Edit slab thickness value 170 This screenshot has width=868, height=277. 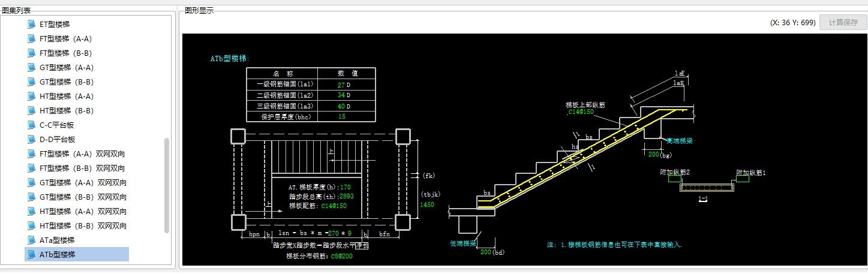[x=345, y=187]
